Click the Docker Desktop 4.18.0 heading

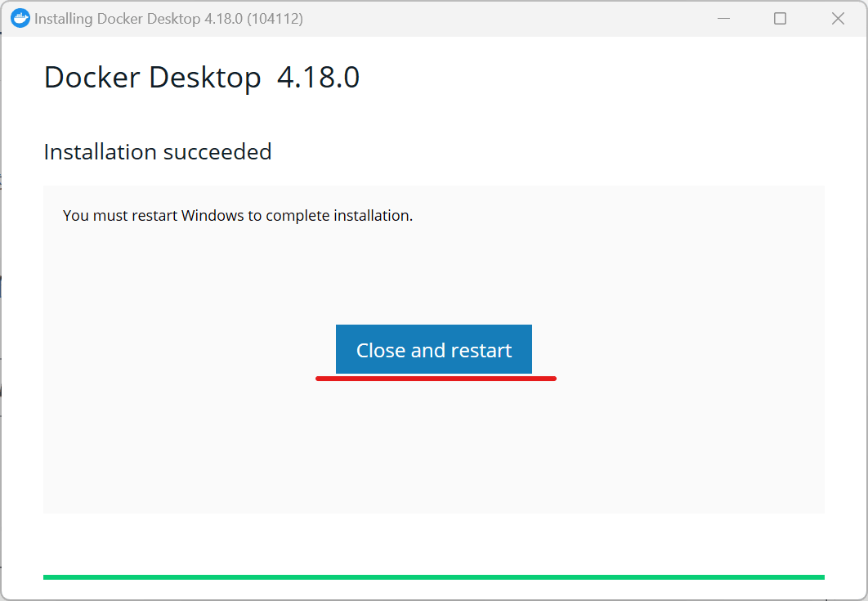click(201, 77)
